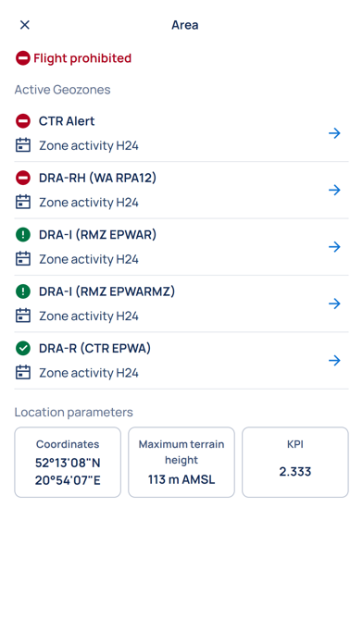Screen dimensions: 363x644
Task: Click red prohibited icon next to DRA-RH
Action: 23,178
